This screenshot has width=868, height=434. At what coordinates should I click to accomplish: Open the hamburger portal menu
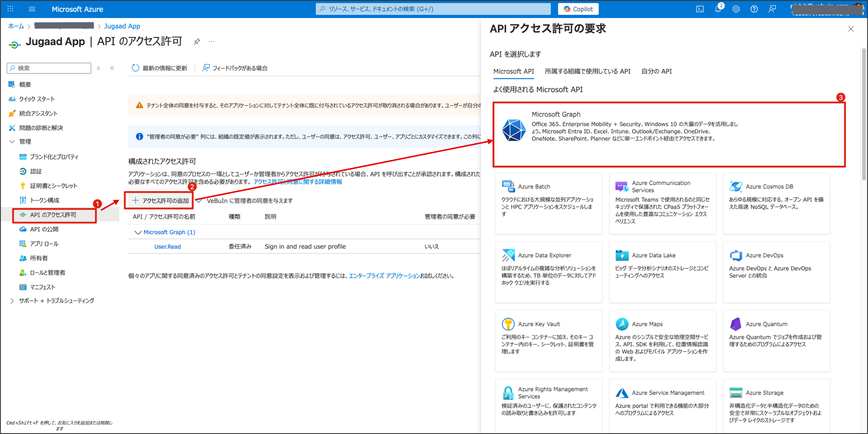32,9
